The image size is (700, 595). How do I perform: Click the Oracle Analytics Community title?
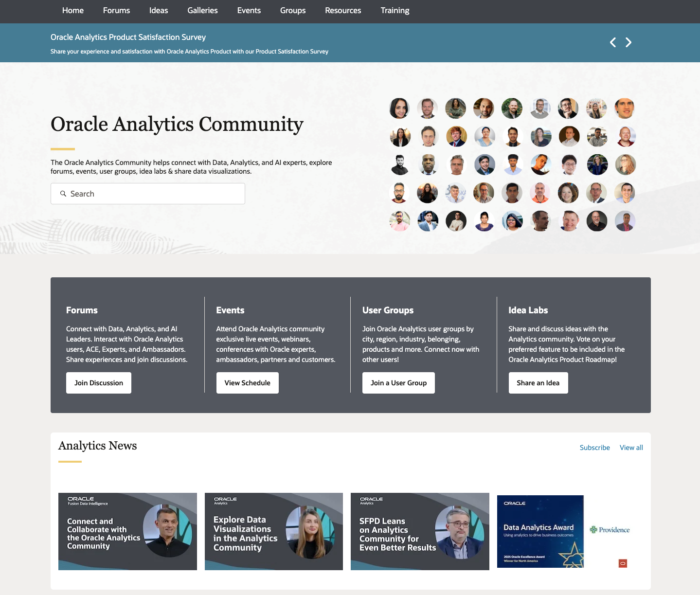point(177,125)
